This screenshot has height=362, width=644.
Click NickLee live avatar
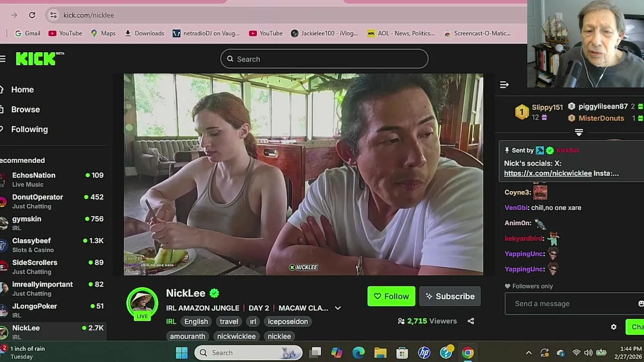point(142,304)
